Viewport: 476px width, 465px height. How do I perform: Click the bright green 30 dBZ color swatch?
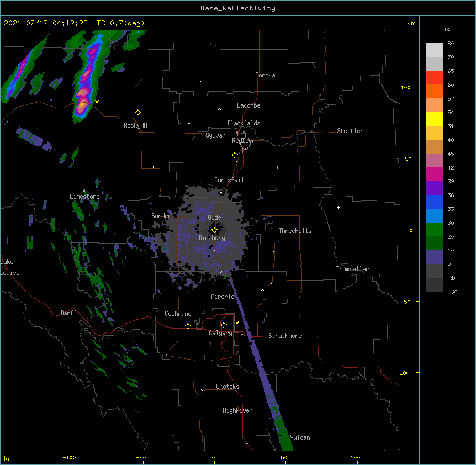(x=434, y=230)
